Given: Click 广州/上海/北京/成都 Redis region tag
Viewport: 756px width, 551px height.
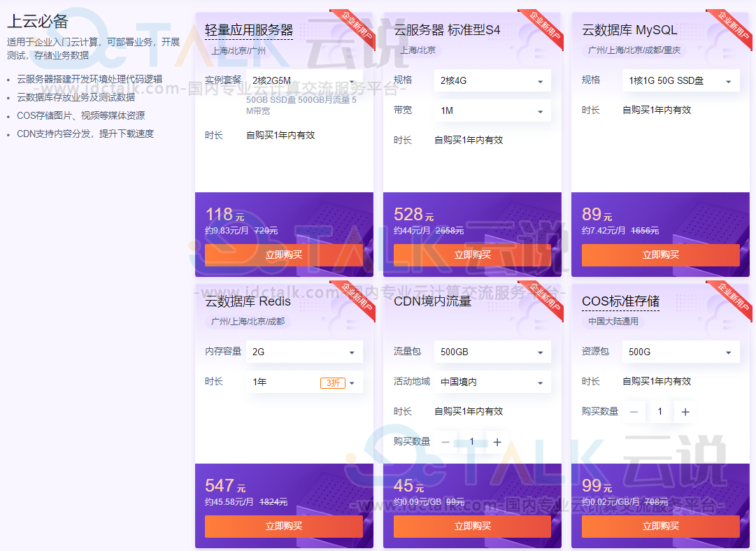Looking at the screenshot, I should [248, 322].
